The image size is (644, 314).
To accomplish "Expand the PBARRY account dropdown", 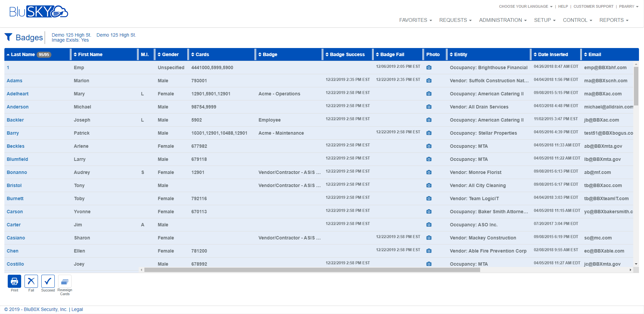I will coord(628,6).
